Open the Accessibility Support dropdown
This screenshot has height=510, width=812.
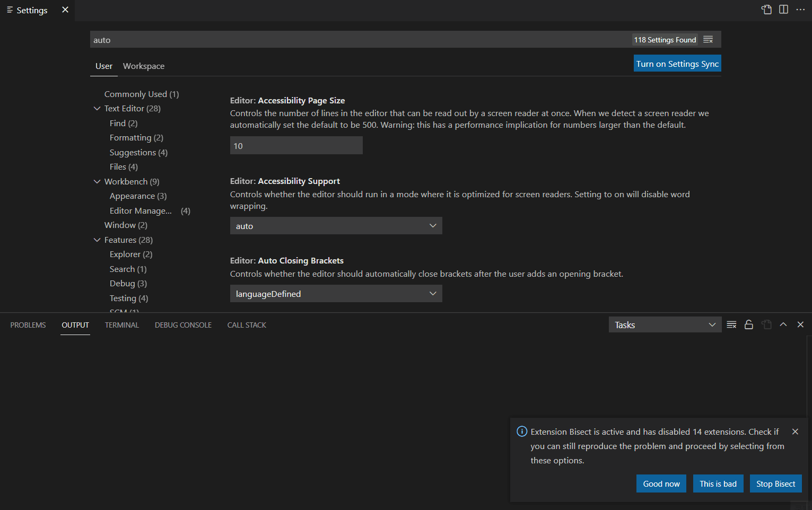click(336, 225)
